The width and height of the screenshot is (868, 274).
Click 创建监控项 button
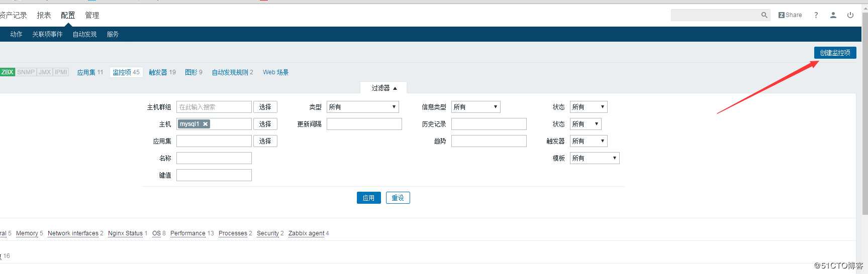[x=835, y=53]
